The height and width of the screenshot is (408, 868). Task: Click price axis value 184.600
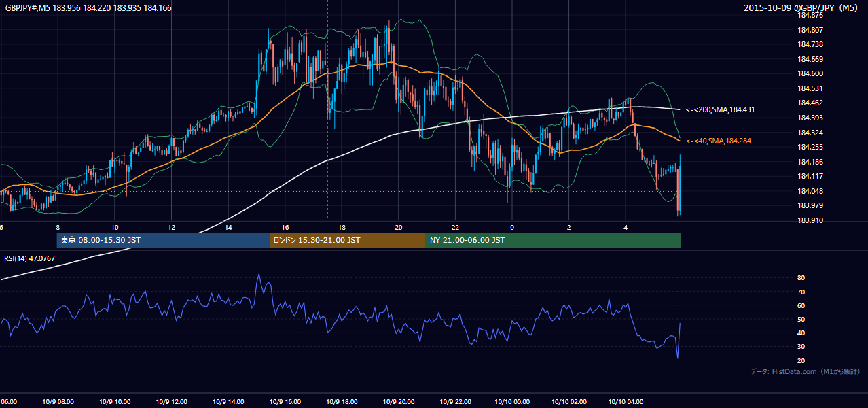point(810,73)
